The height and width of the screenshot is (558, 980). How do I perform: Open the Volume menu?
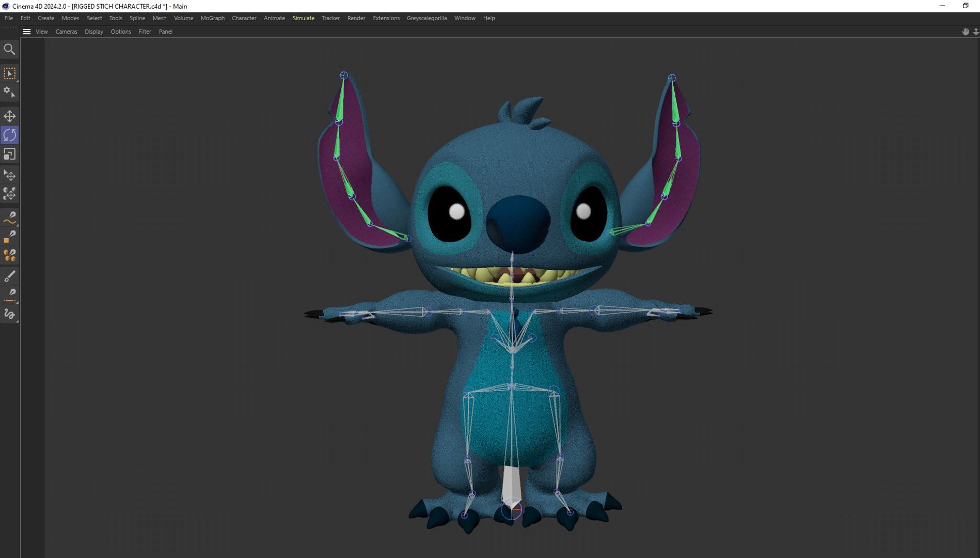pyautogui.click(x=183, y=18)
